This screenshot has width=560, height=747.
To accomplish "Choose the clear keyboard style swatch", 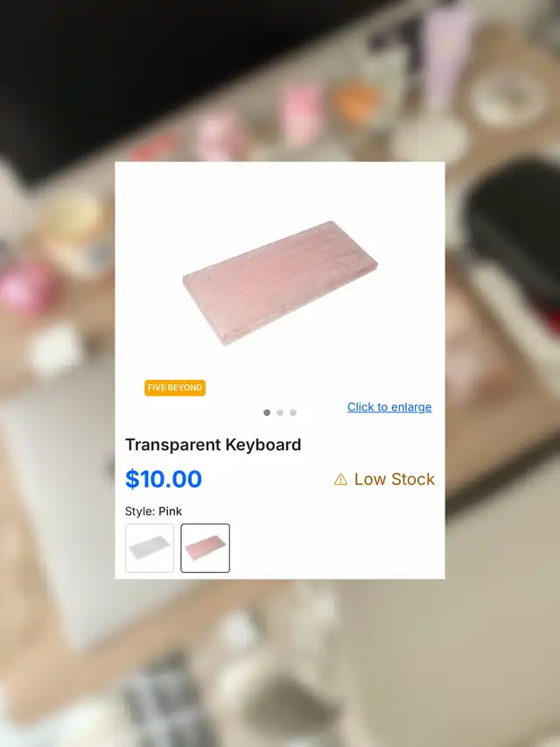I will 150,548.
